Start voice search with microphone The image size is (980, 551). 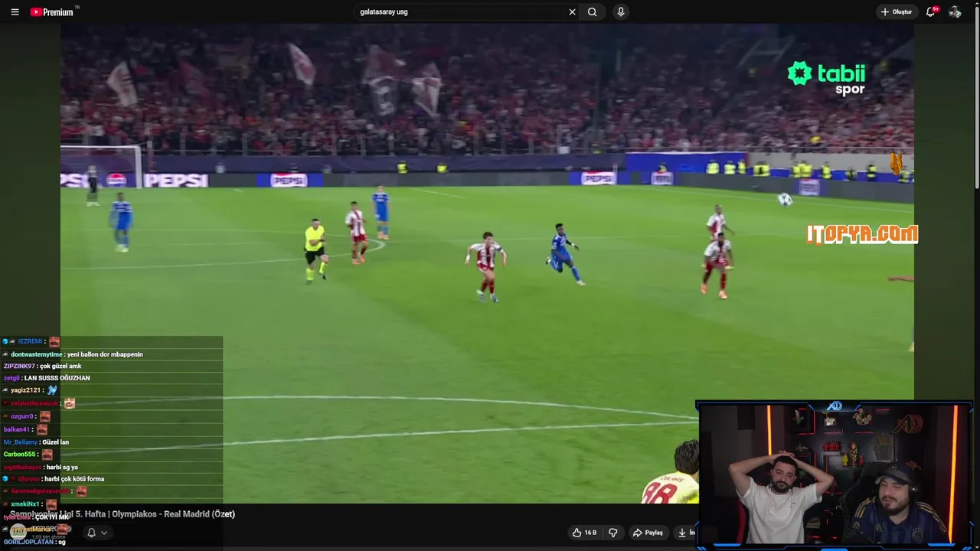click(x=621, y=12)
